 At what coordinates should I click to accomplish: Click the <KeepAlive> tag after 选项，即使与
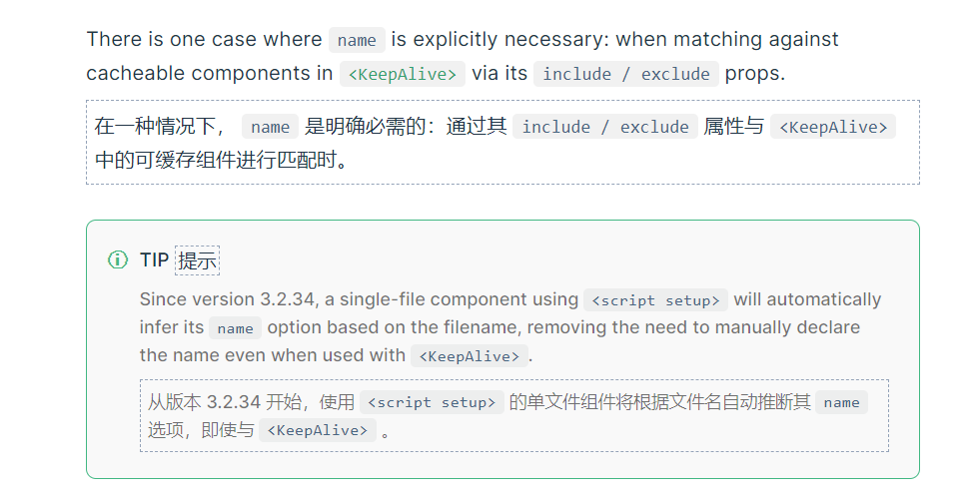coord(318,431)
